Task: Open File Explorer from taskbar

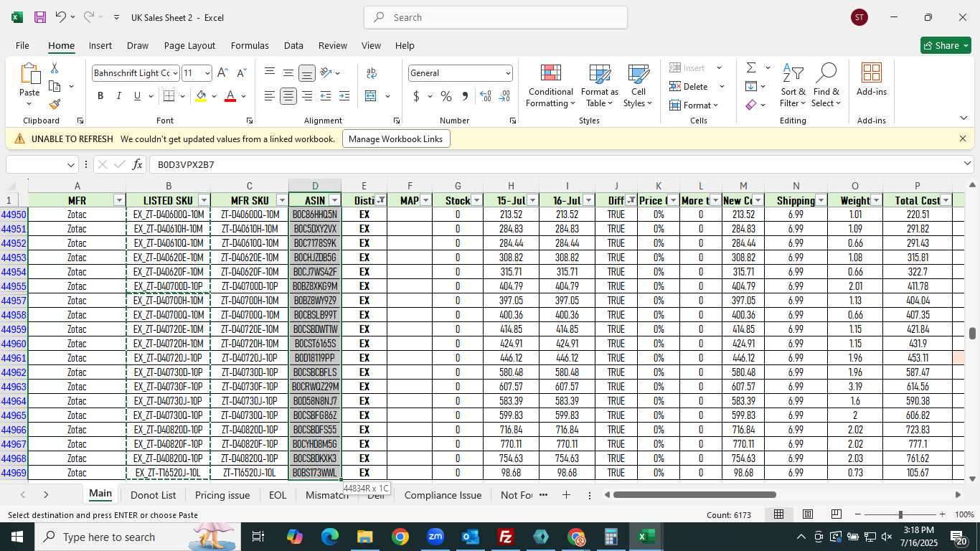Action: (x=365, y=537)
